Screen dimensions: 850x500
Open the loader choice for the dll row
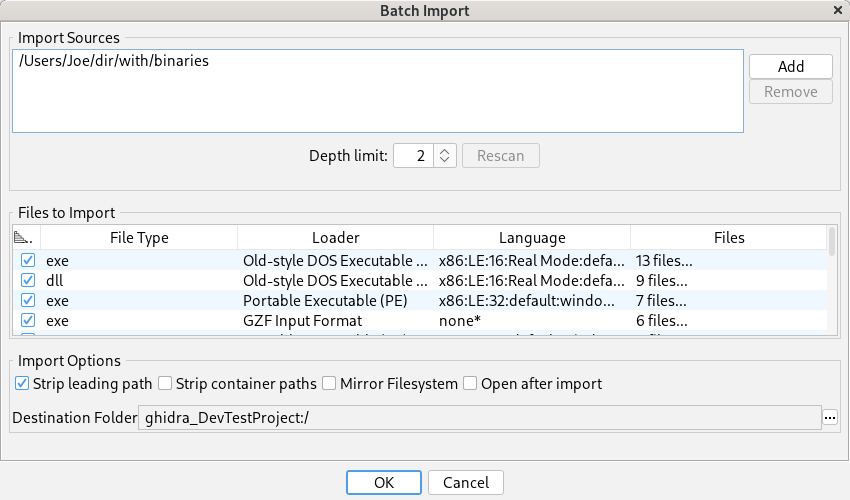click(335, 280)
